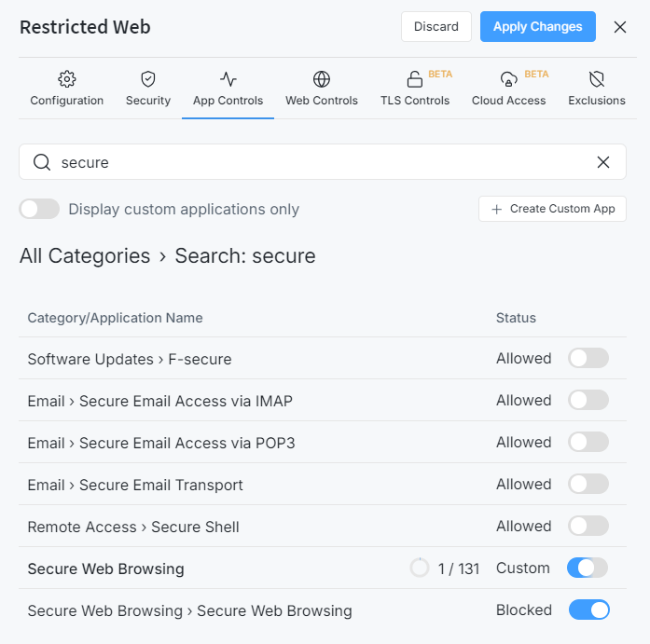
Task: Open the Configuration tab
Action: coord(67,89)
